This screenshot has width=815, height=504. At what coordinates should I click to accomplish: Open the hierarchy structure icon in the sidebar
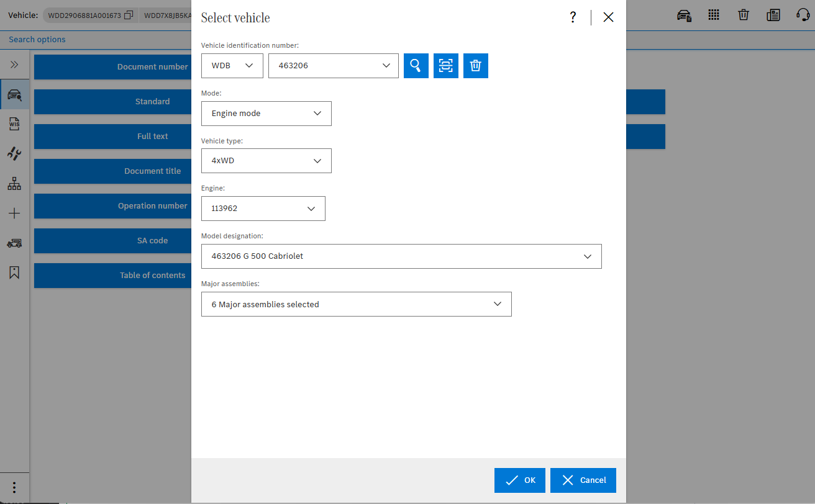[14, 184]
